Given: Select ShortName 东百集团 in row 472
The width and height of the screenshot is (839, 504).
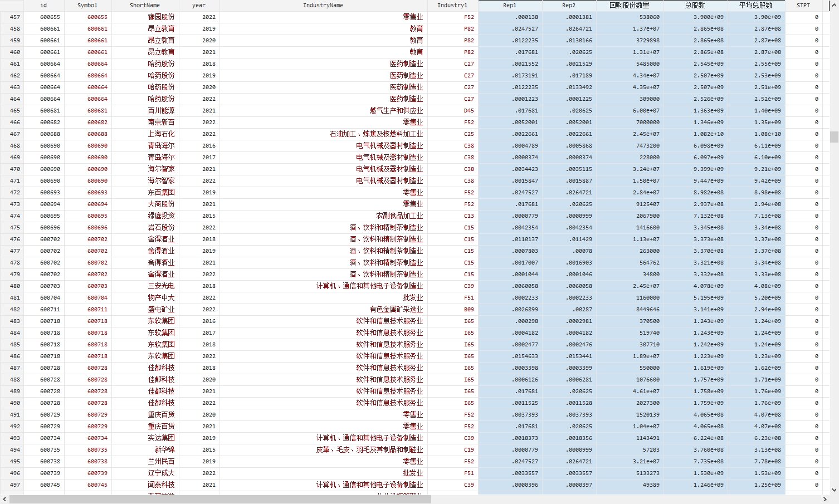Looking at the screenshot, I should [x=161, y=192].
